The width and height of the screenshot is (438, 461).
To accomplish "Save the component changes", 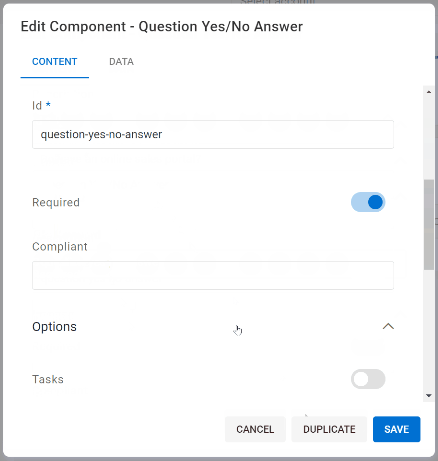I will [x=397, y=429].
